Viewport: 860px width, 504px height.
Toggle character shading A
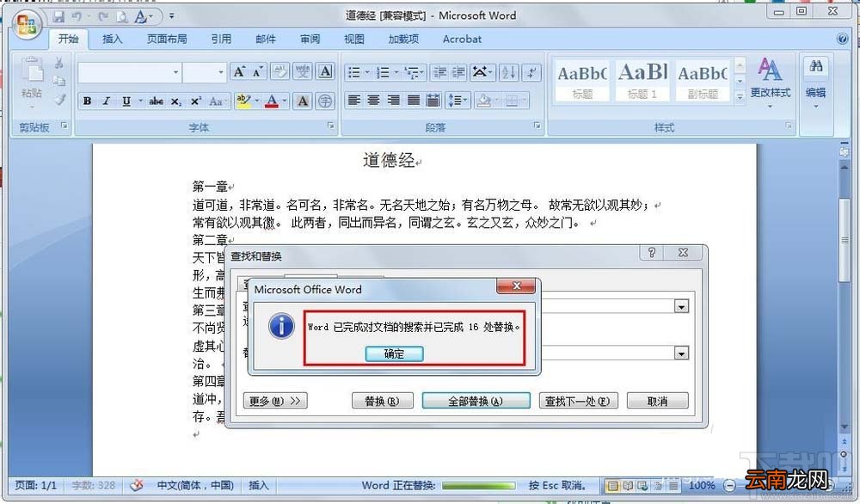[x=302, y=101]
